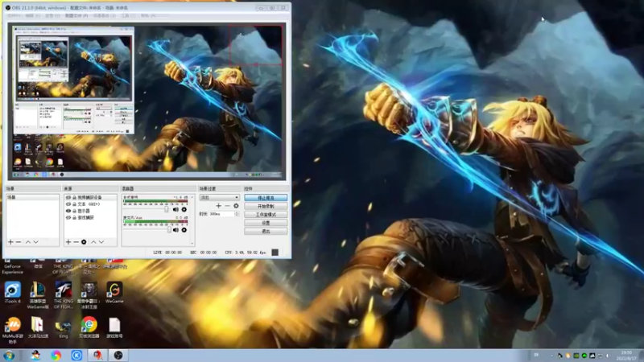Open transition properties gear icon
Viewport: 644px width, 362px height.
pyautogui.click(x=236, y=206)
